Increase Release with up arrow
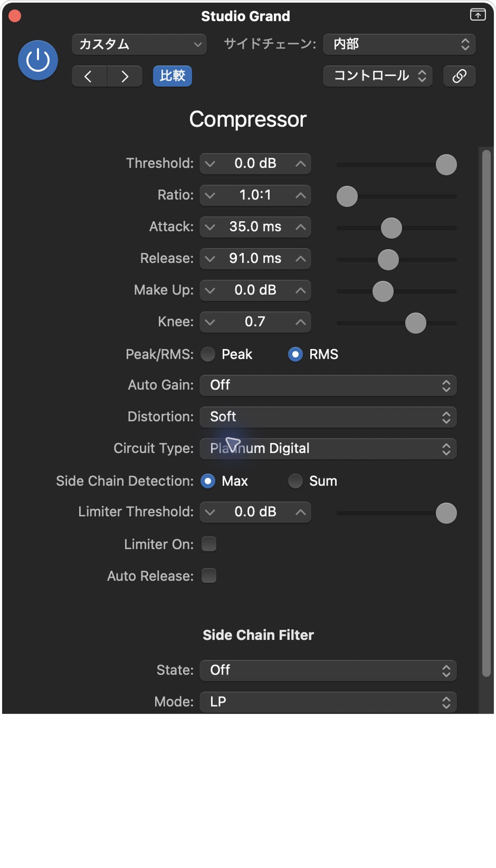This screenshot has width=496, height=868. tap(301, 259)
